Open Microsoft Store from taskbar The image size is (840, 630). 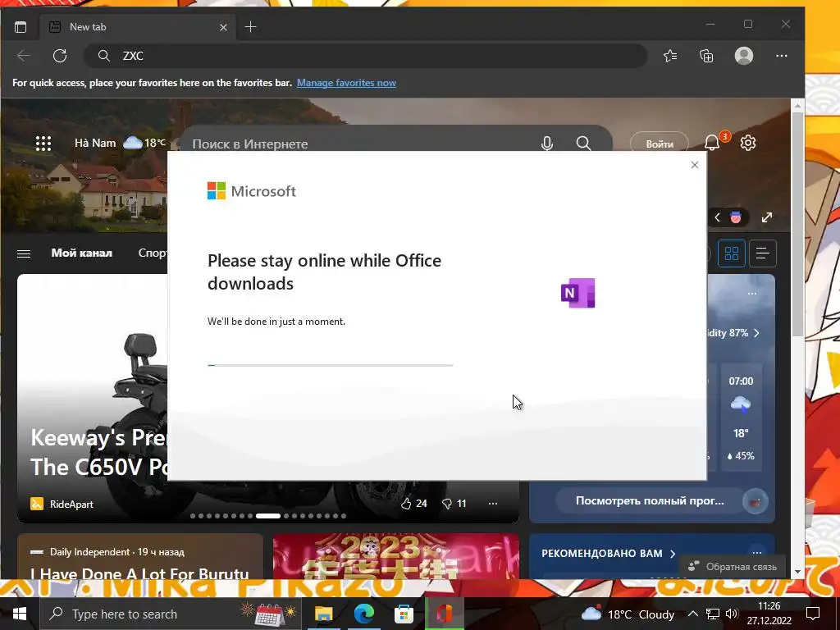pyautogui.click(x=404, y=614)
